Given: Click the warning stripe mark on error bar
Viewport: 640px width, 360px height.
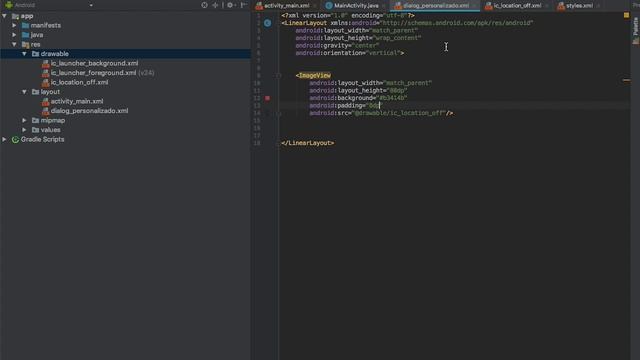Looking at the screenshot, I should (626, 80).
